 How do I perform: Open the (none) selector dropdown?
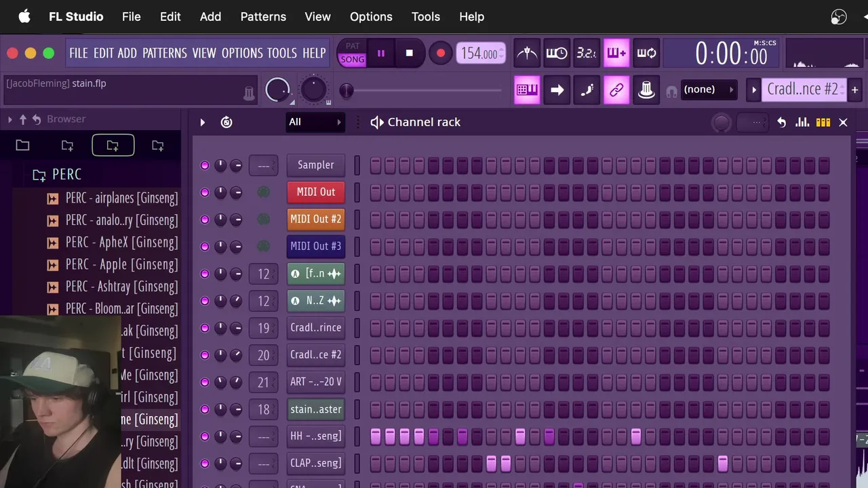pos(710,89)
